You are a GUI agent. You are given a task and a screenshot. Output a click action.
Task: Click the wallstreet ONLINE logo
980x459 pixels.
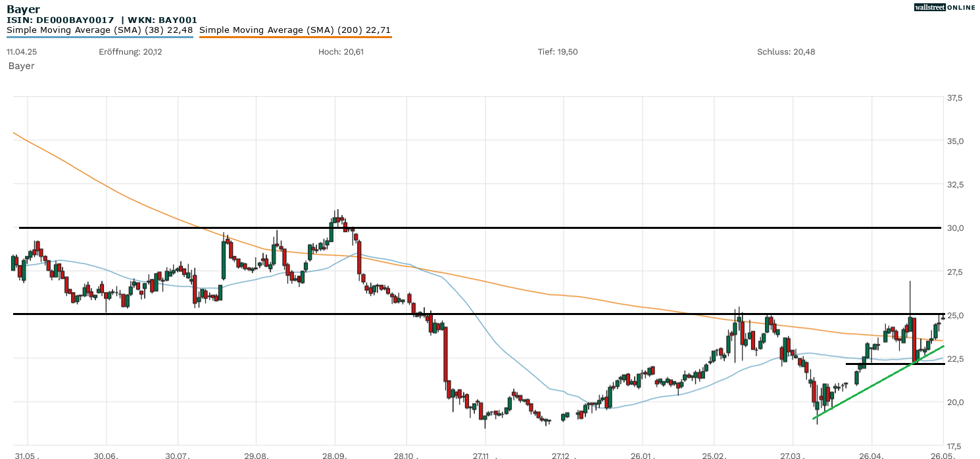(944, 7)
